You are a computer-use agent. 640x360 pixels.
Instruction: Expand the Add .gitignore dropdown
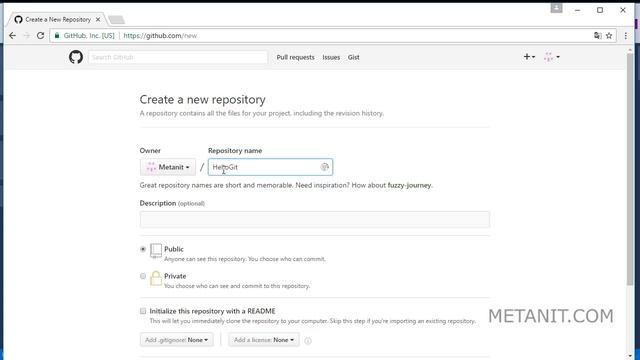click(x=176, y=340)
